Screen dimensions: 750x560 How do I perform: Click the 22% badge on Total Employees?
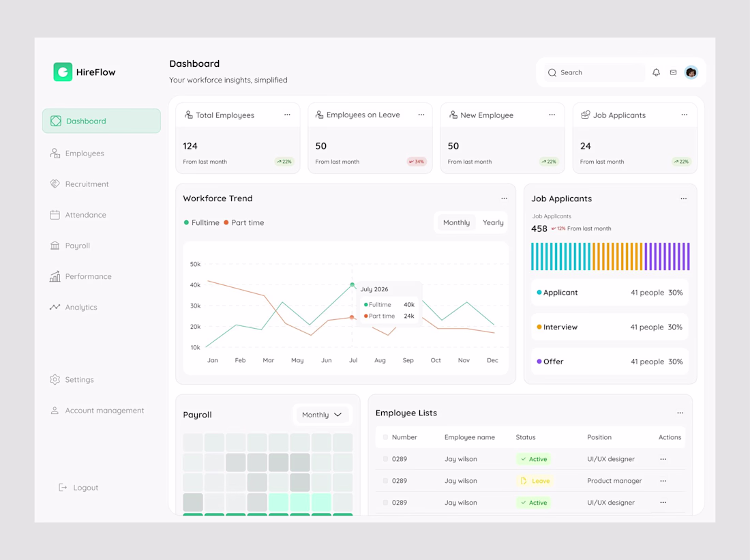284,162
